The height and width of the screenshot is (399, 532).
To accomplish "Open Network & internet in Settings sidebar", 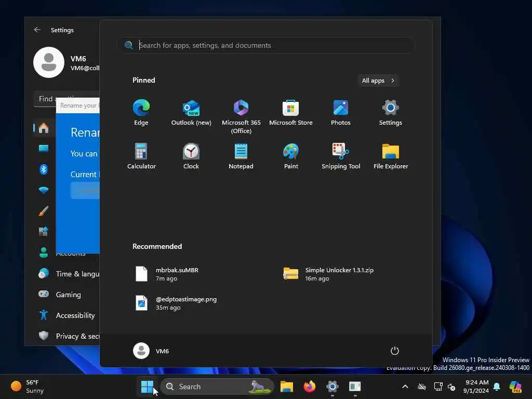I will point(44,190).
